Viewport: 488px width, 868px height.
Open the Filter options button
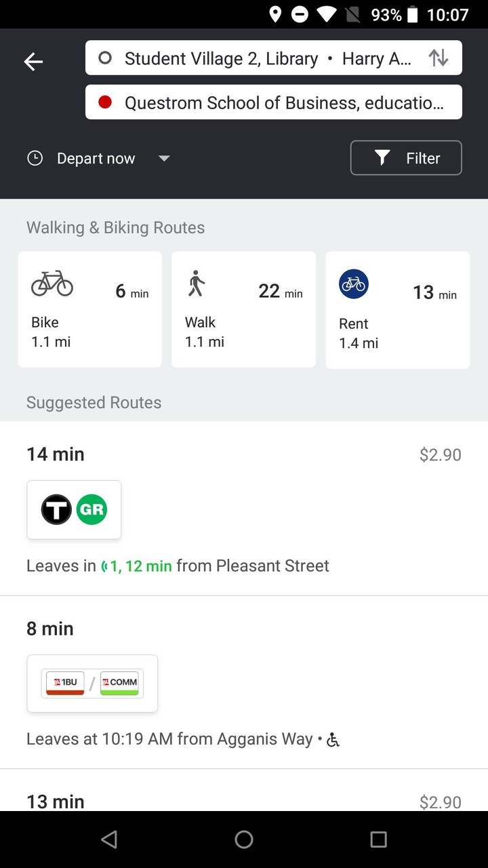(406, 158)
